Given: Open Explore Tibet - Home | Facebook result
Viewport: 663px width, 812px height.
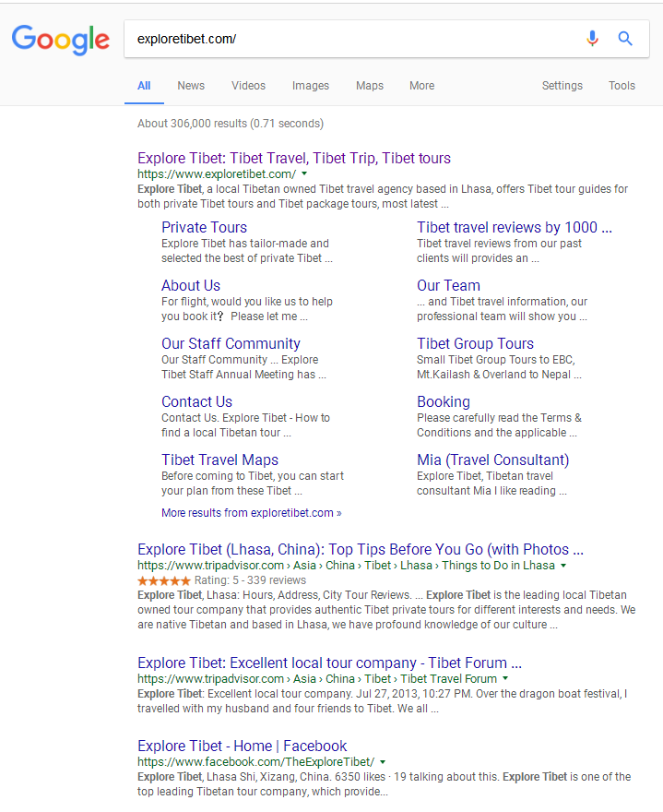Looking at the screenshot, I should [243, 746].
